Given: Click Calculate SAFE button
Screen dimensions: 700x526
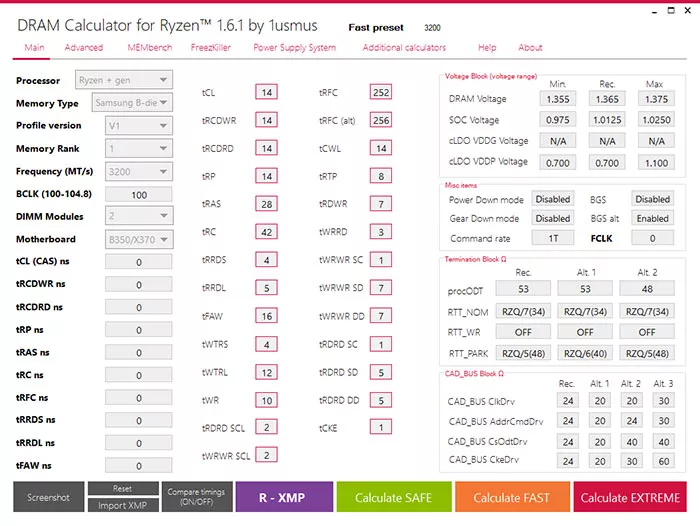Looking at the screenshot, I should 394,497.
